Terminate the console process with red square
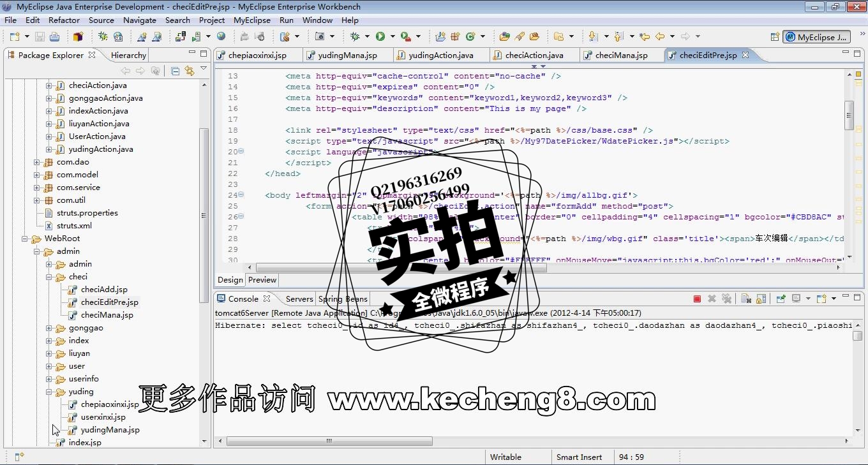The image size is (868, 465). 697,299
